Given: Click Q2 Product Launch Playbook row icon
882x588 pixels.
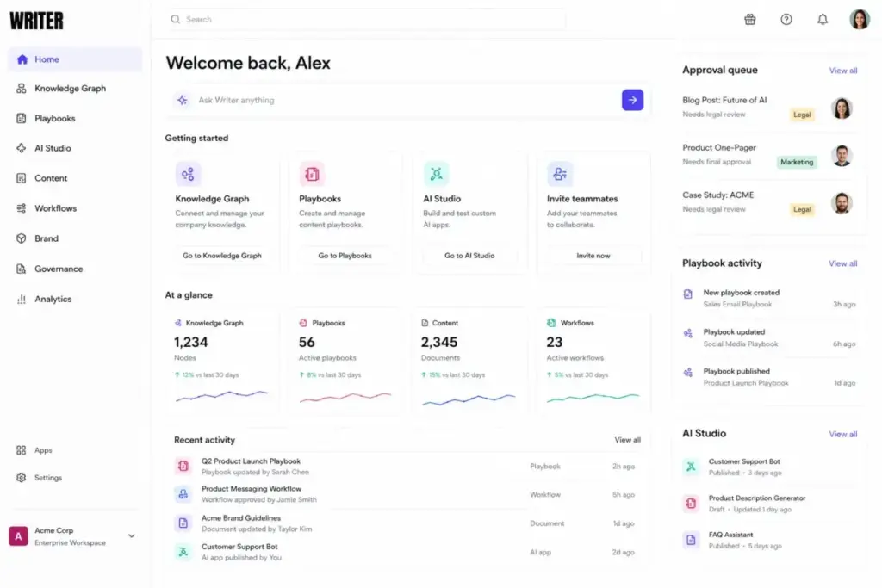Looking at the screenshot, I should point(183,466).
